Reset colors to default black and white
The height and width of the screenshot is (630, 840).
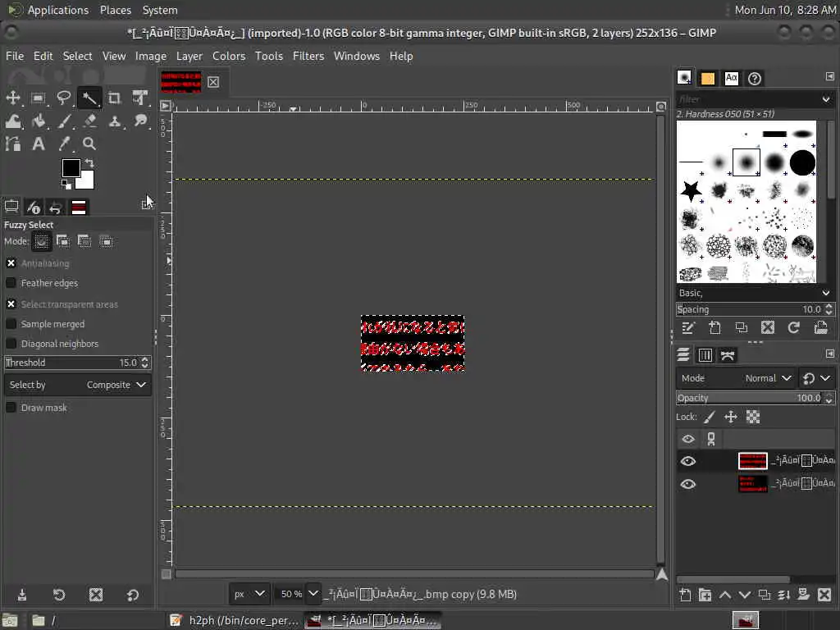point(66,185)
